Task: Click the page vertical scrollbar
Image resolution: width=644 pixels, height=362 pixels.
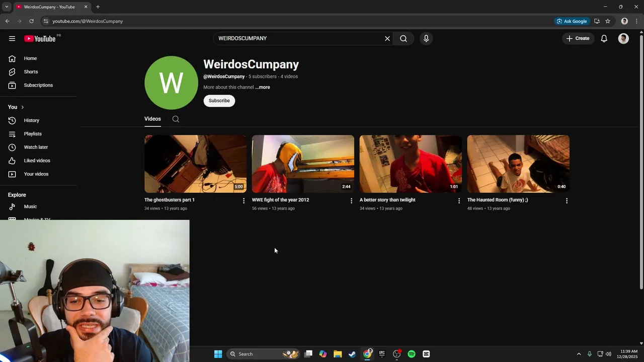Action: tap(641, 161)
